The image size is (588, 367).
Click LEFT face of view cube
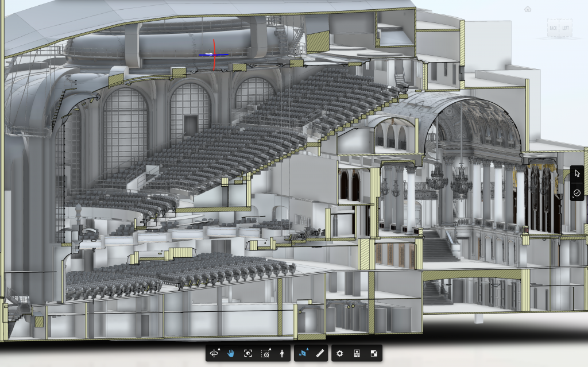point(566,28)
